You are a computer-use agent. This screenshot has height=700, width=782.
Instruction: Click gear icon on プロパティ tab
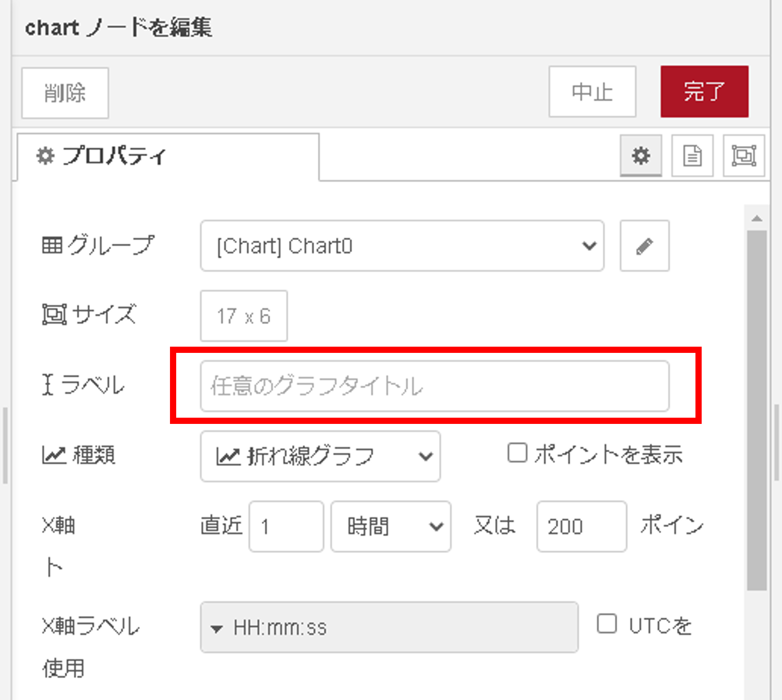(45, 156)
